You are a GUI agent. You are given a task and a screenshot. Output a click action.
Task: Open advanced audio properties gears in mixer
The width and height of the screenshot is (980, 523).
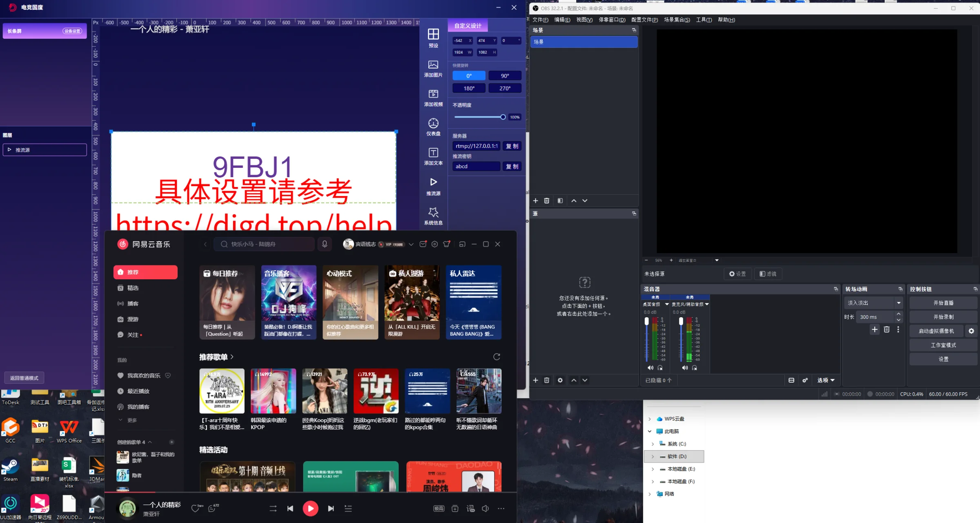pos(805,380)
